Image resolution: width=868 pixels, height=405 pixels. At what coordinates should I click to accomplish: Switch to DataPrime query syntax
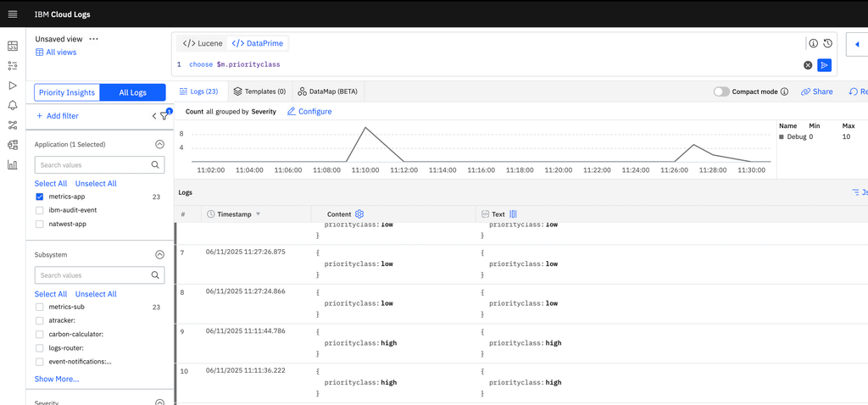click(258, 43)
